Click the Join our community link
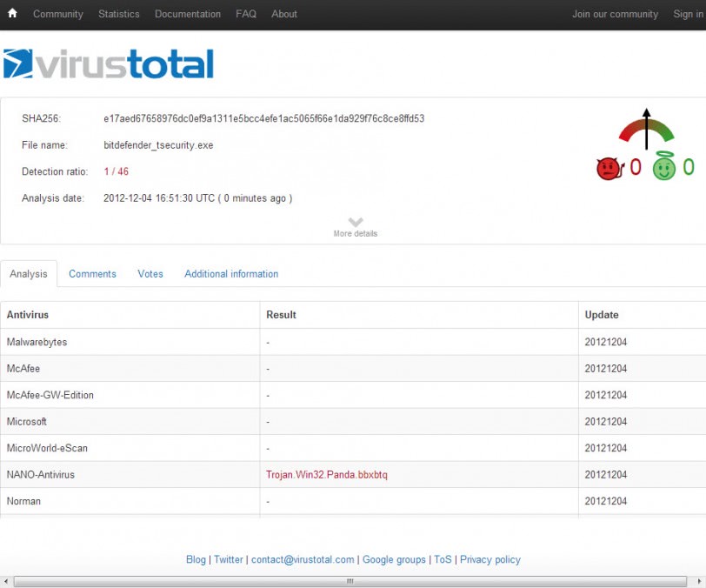Viewport: 706px width, 588px height. [615, 14]
